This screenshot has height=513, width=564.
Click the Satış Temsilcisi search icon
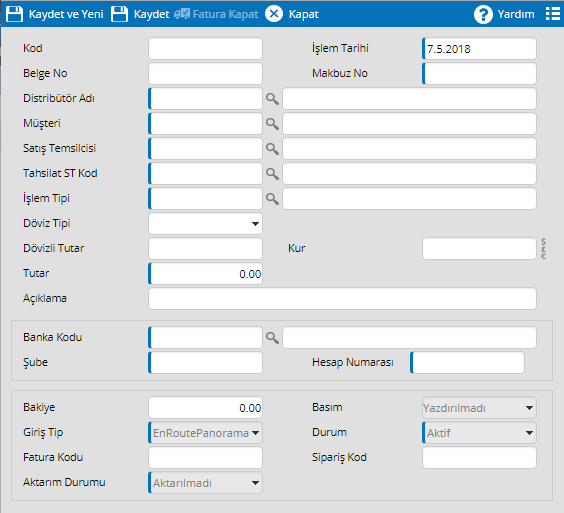click(x=272, y=149)
